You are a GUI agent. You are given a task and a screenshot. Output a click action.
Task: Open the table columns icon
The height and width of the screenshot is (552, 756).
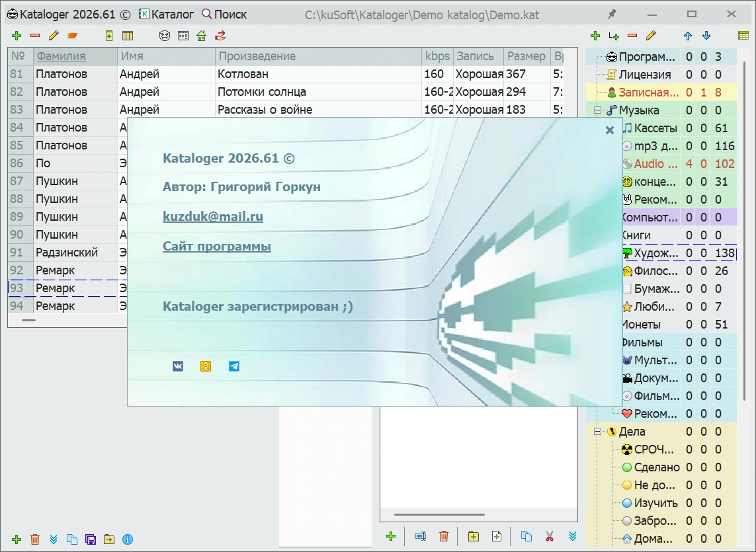(128, 36)
